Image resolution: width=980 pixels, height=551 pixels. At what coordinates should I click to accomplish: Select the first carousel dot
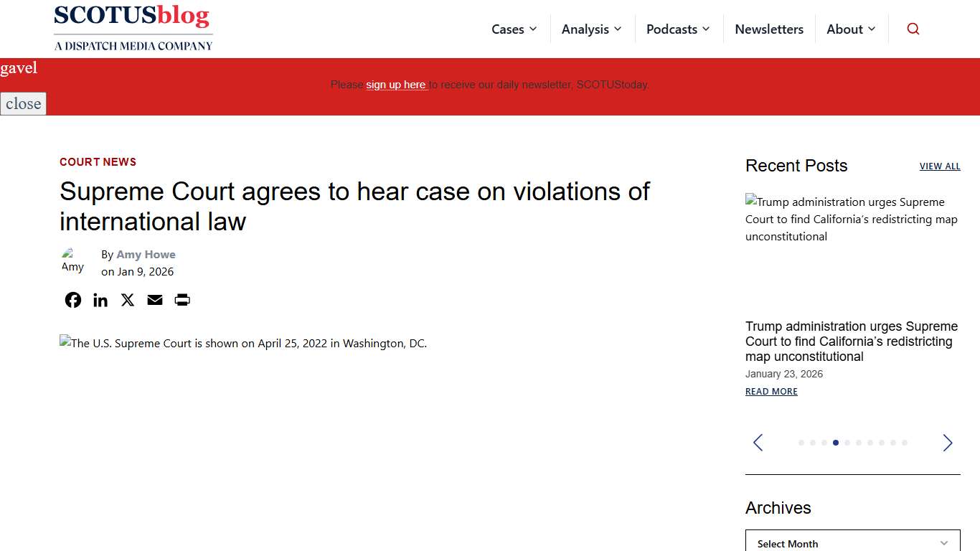801,443
